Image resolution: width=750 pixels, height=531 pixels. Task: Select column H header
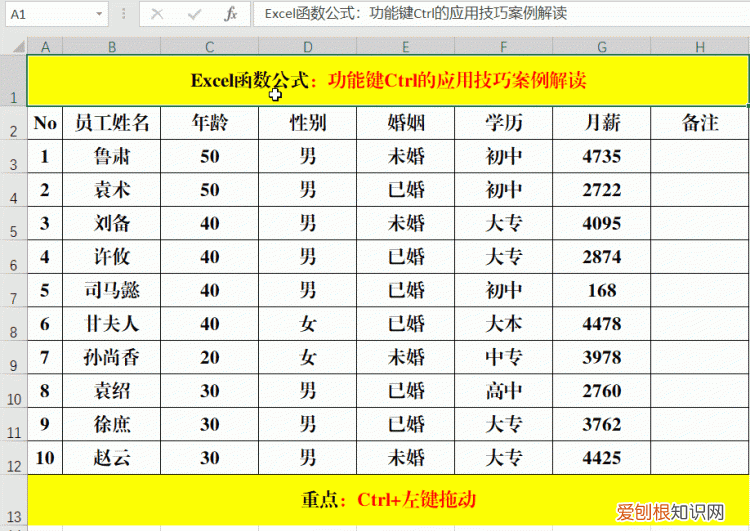point(700,47)
